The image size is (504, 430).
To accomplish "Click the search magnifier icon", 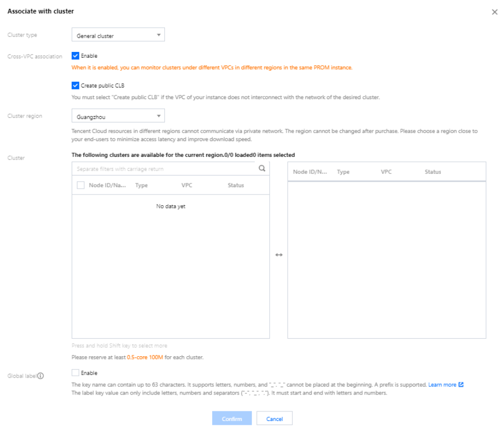I will pyautogui.click(x=262, y=169).
